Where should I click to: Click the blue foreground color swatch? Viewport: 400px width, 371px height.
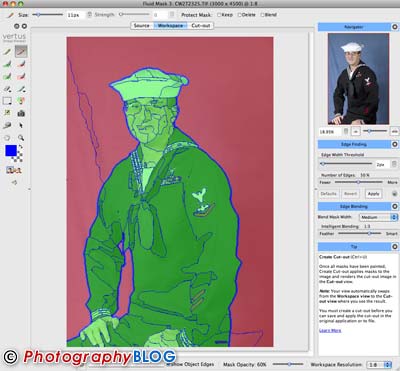[11, 151]
